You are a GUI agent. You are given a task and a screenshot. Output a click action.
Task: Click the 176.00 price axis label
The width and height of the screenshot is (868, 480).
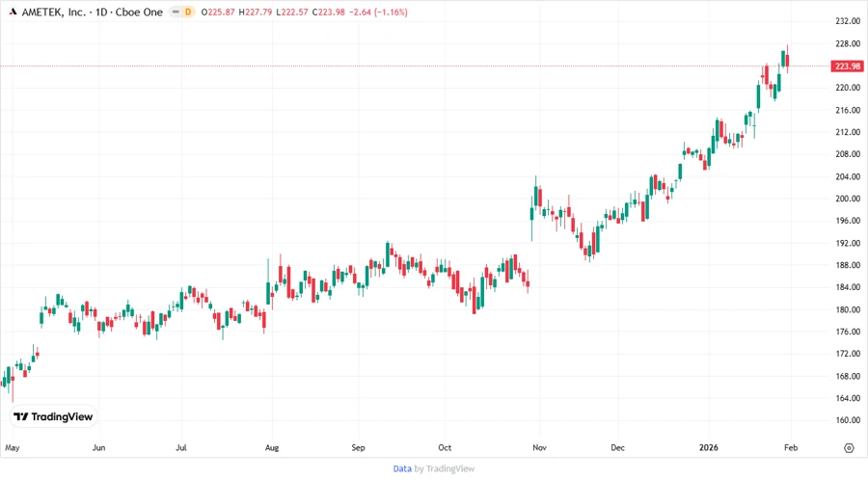coord(848,332)
